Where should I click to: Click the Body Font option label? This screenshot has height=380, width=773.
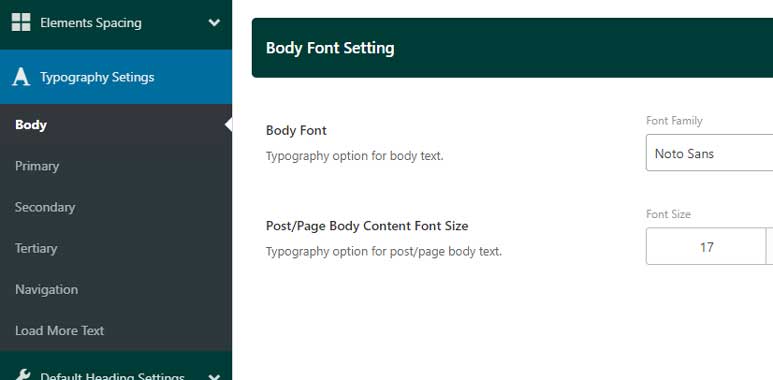click(296, 131)
